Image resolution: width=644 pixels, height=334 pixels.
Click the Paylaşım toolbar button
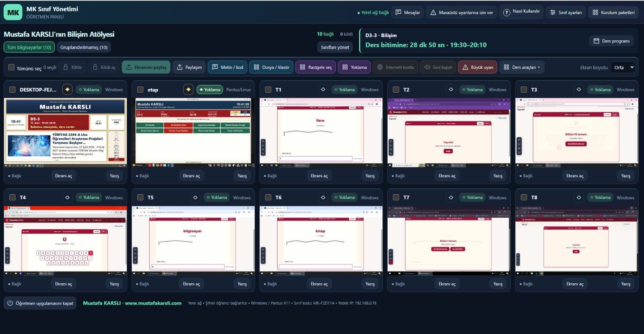click(189, 67)
